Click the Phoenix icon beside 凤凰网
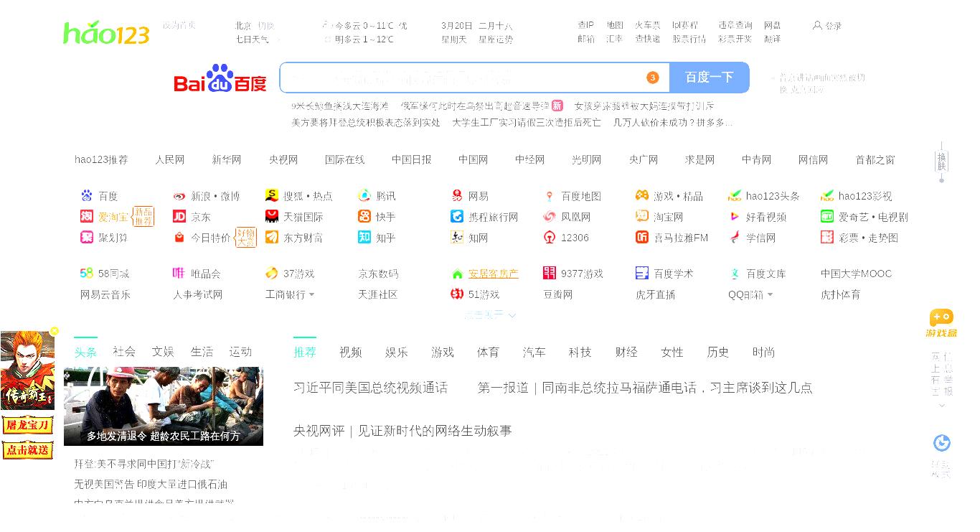Screen dimensions: 980x532 [x=550, y=216]
